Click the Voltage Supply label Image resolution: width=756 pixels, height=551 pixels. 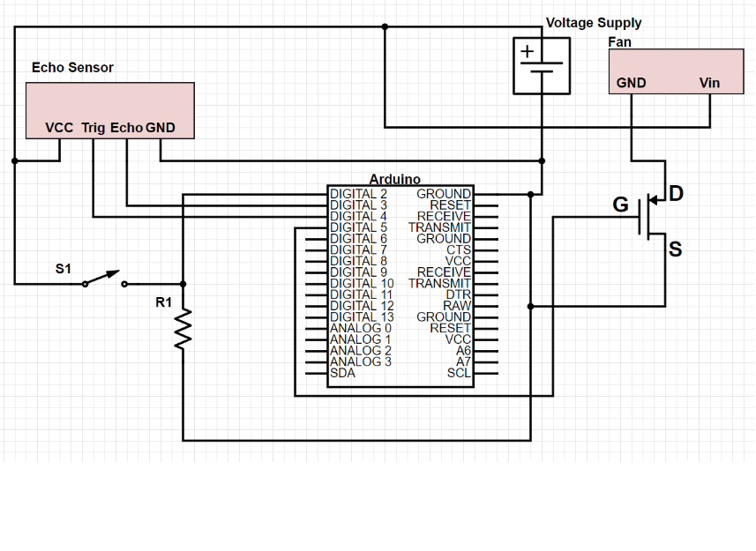594,23
